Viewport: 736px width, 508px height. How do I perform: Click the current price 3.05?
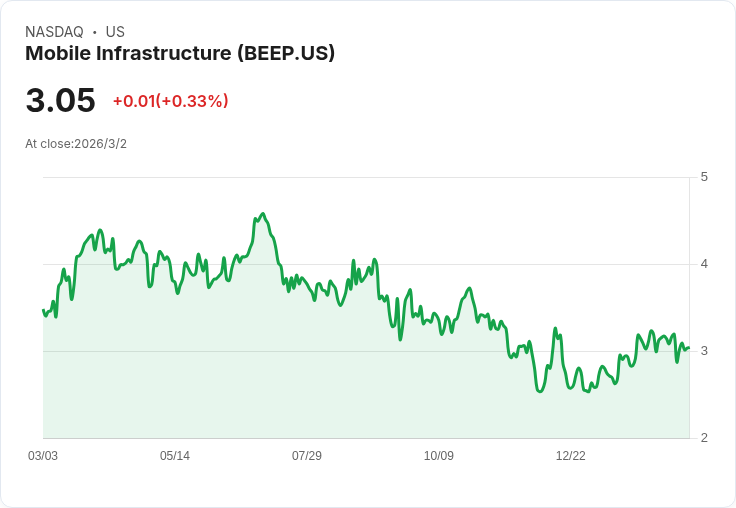click(61, 100)
